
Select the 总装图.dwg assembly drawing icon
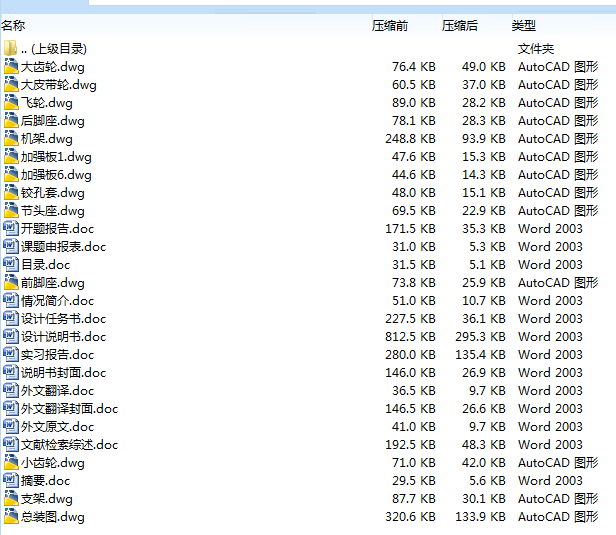[11, 517]
